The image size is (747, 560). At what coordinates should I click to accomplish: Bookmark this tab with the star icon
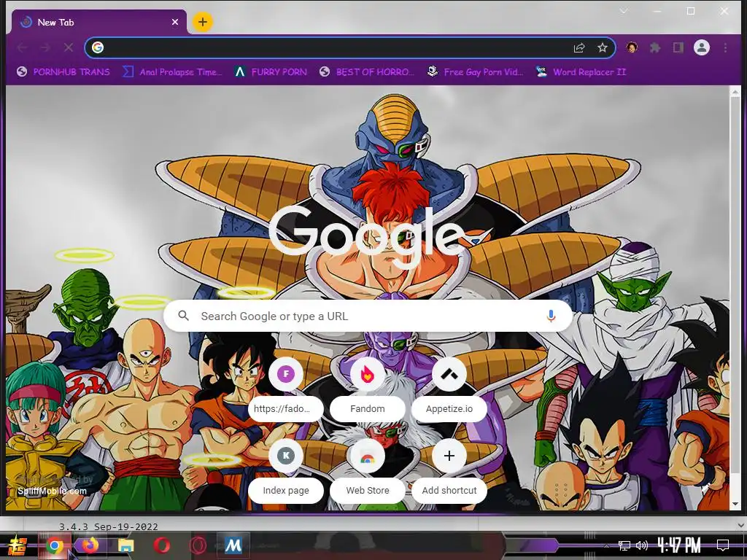click(x=603, y=47)
